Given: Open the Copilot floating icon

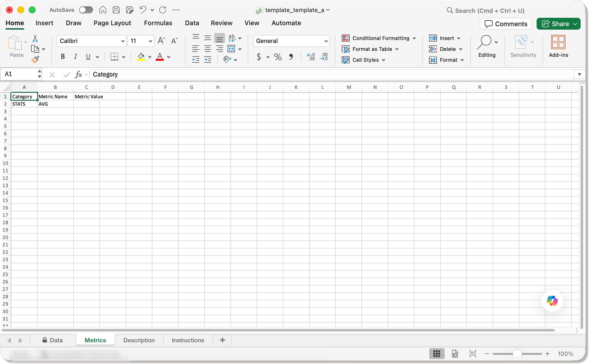Looking at the screenshot, I should (552, 301).
